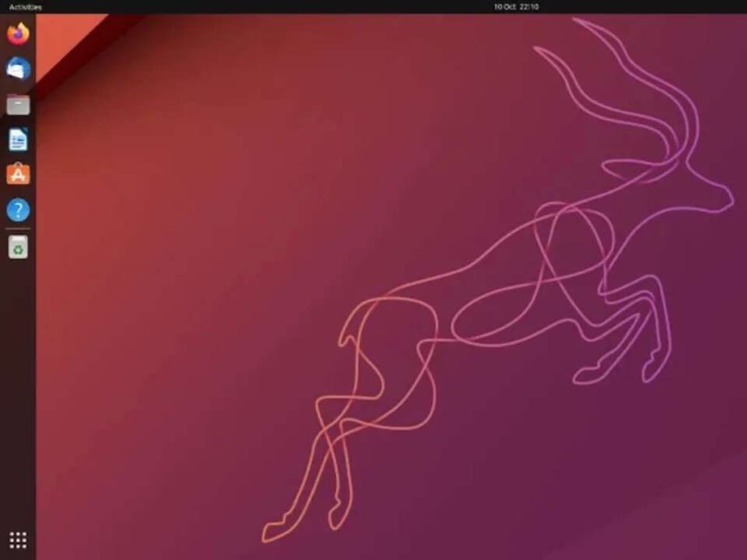Start LibreOffice Writer from the dock
Screen dimensions: 747x560
point(18,140)
